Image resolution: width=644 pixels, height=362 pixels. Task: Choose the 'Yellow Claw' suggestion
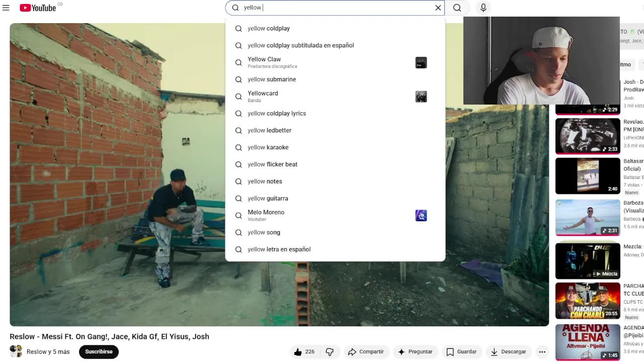(x=335, y=62)
